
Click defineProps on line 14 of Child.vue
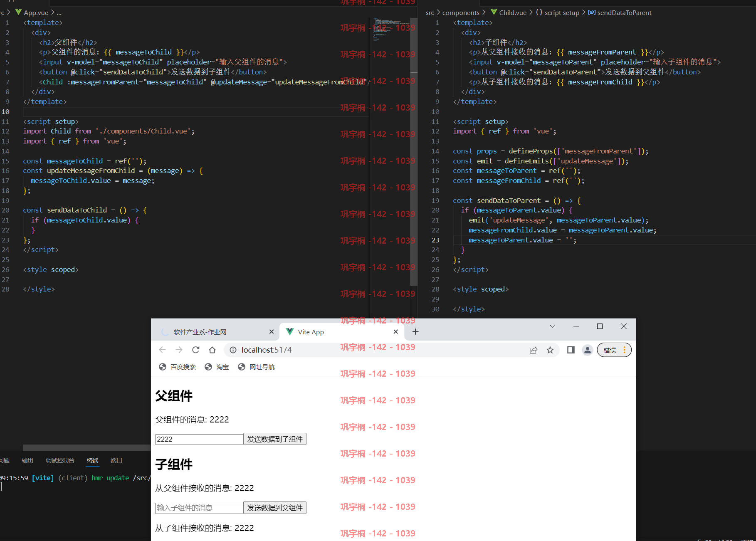(x=531, y=151)
